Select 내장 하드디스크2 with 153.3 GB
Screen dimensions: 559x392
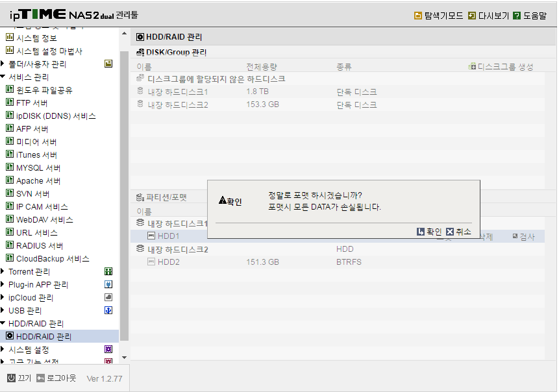[337, 104]
